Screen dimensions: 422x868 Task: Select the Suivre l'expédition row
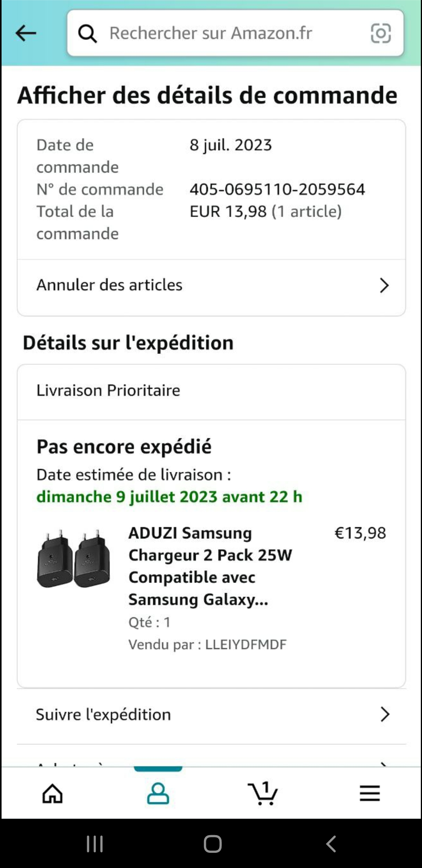(x=104, y=714)
